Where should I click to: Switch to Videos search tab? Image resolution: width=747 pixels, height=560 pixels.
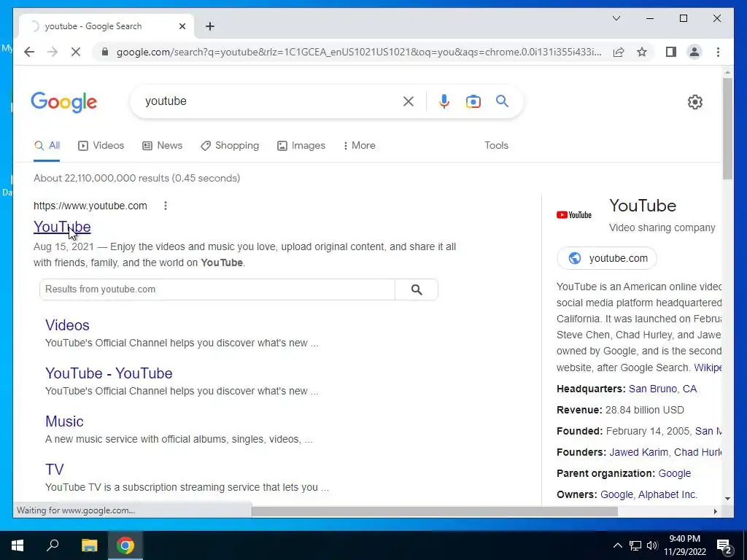[x=101, y=146]
